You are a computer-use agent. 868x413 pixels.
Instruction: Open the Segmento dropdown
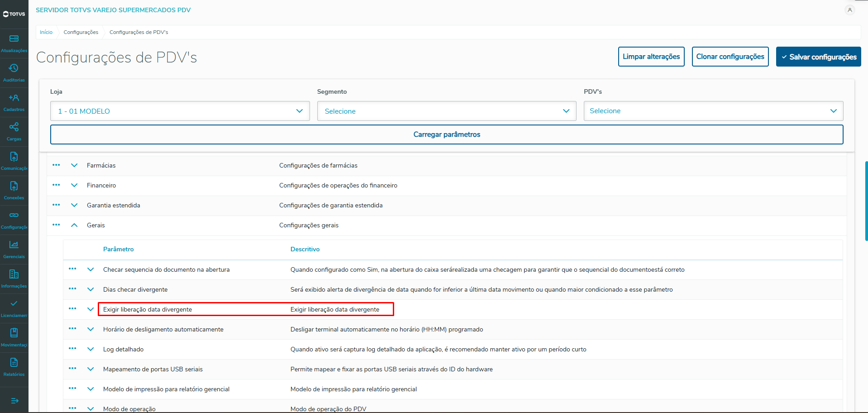coord(447,111)
